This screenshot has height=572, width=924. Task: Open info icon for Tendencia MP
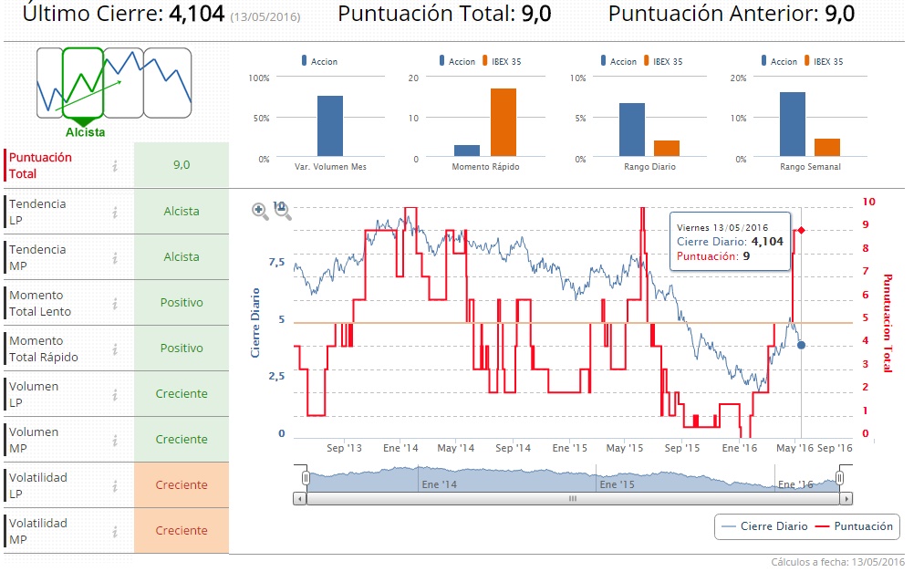coord(115,258)
